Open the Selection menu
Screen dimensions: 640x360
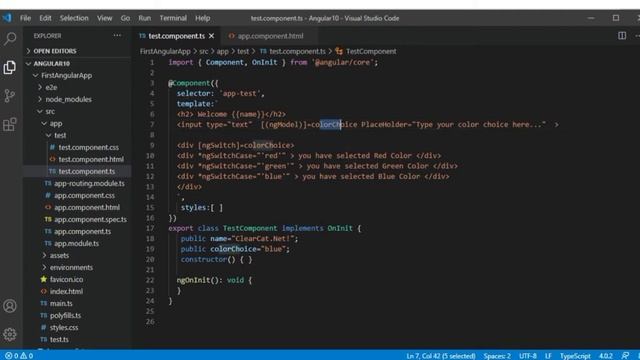(x=74, y=18)
